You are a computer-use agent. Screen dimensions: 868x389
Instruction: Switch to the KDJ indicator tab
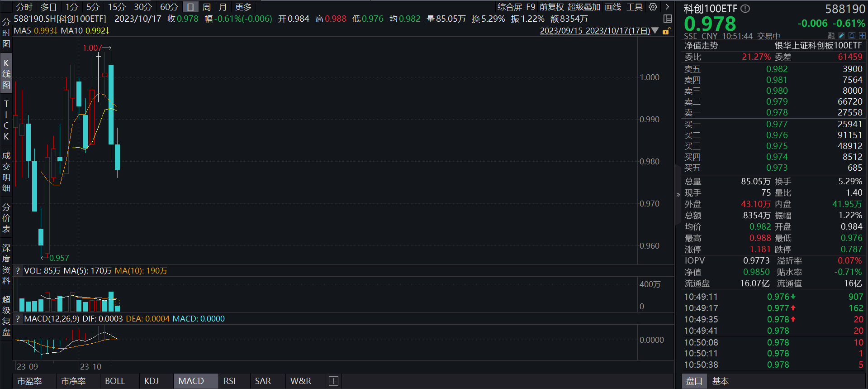point(152,381)
